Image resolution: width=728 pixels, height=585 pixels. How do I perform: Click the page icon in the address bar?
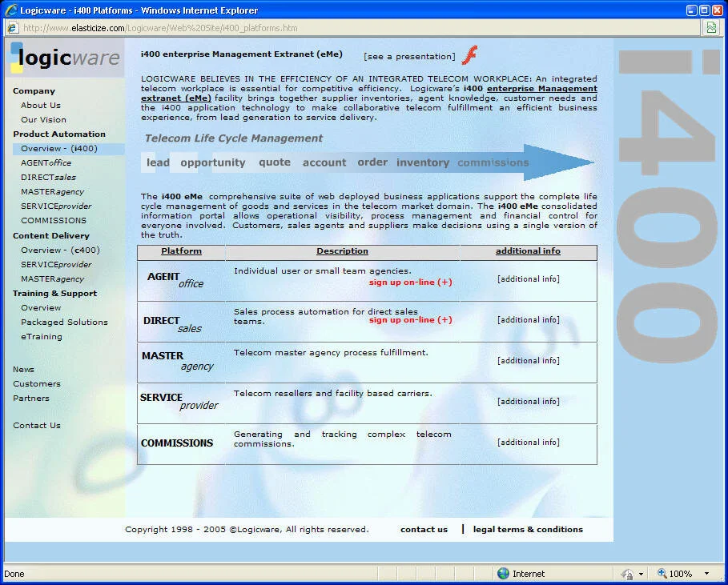pyautogui.click(x=13, y=28)
